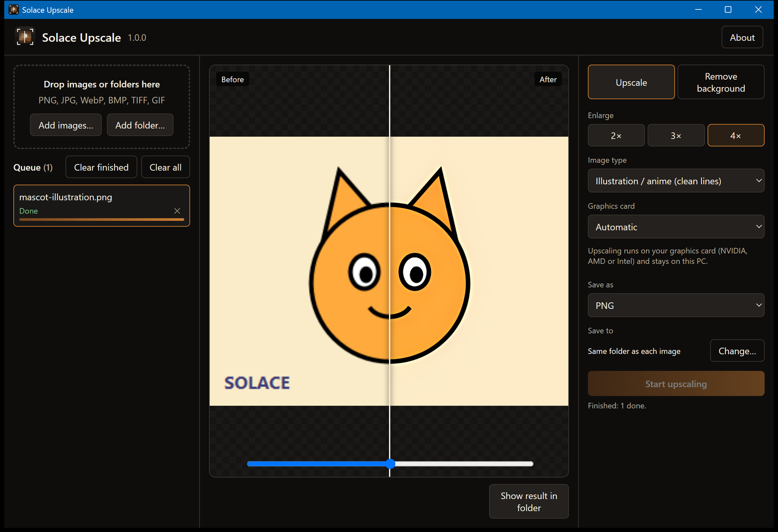Switch to Remove background mode
Image resolution: width=778 pixels, height=532 pixels.
[x=721, y=82]
